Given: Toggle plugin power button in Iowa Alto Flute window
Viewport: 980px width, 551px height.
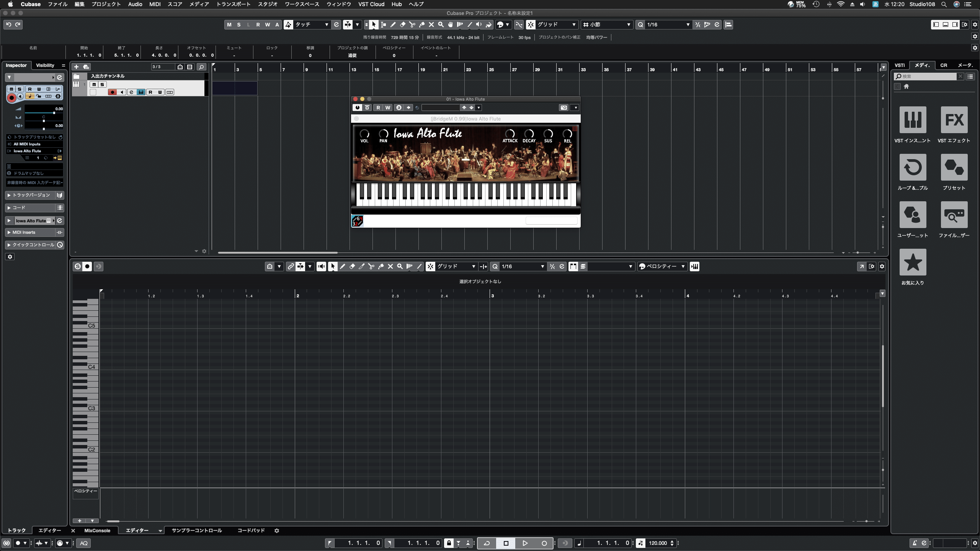Looking at the screenshot, I should (x=357, y=108).
